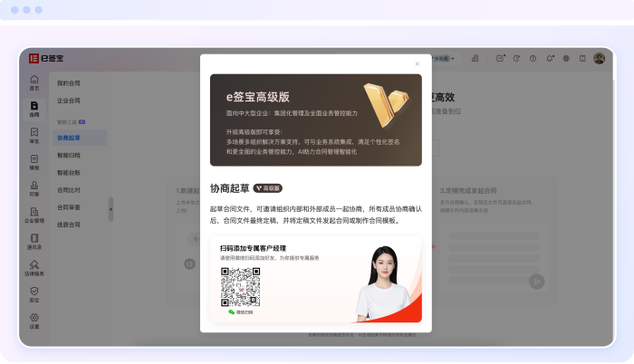634x364 pixels.
Task: Open 审批 in the sidebar
Action: (x=34, y=136)
